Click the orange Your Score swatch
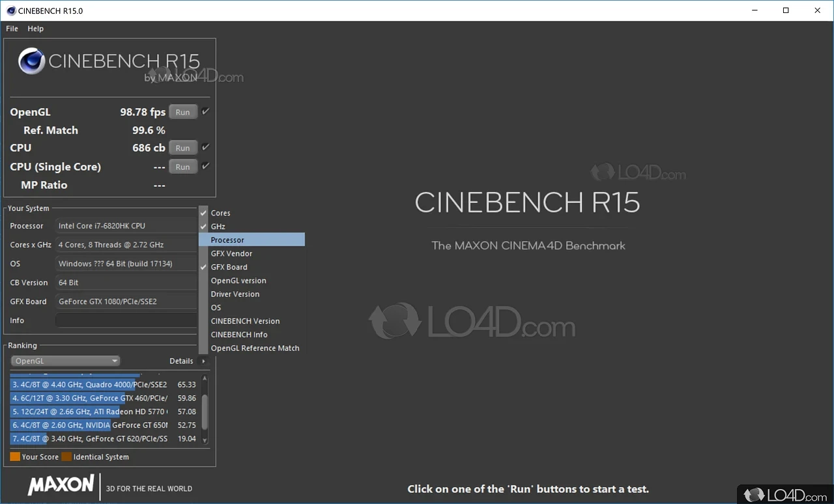 (15, 456)
